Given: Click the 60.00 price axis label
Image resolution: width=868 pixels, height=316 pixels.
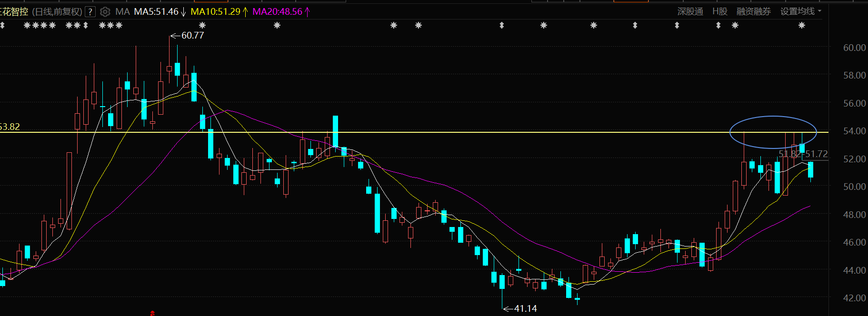Looking at the screenshot, I should (854, 48).
